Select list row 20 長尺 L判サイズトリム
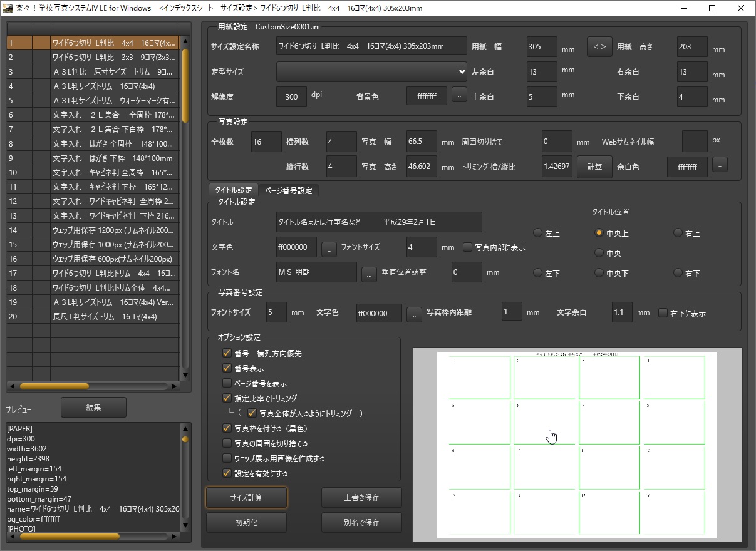Image resolution: width=756 pixels, height=551 pixels. click(x=93, y=316)
